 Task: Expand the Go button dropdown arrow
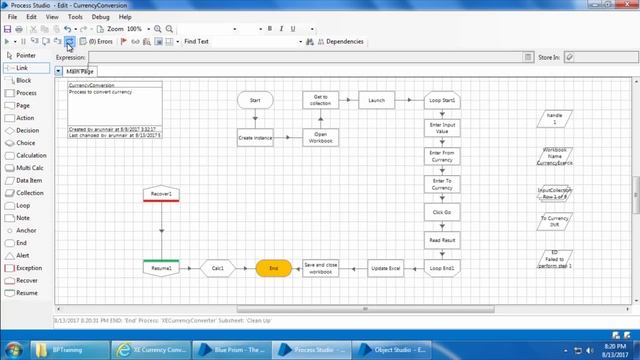pos(15,42)
